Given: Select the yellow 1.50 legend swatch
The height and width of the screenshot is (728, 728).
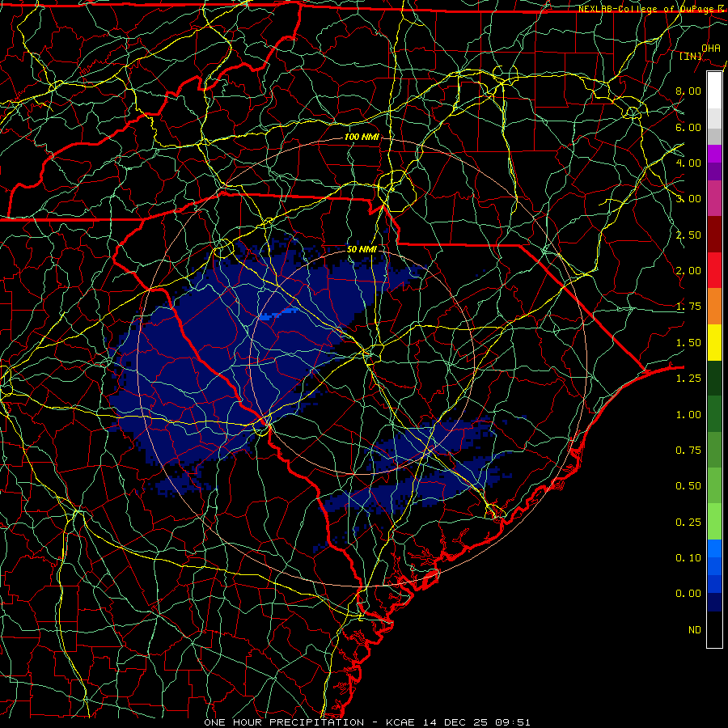Looking at the screenshot, I should tap(714, 342).
